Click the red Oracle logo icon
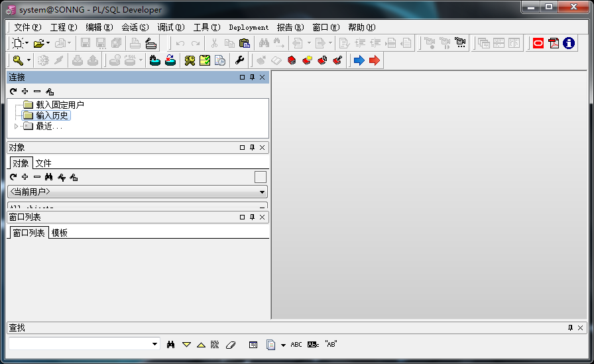The height and width of the screenshot is (364, 594). click(x=538, y=43)
